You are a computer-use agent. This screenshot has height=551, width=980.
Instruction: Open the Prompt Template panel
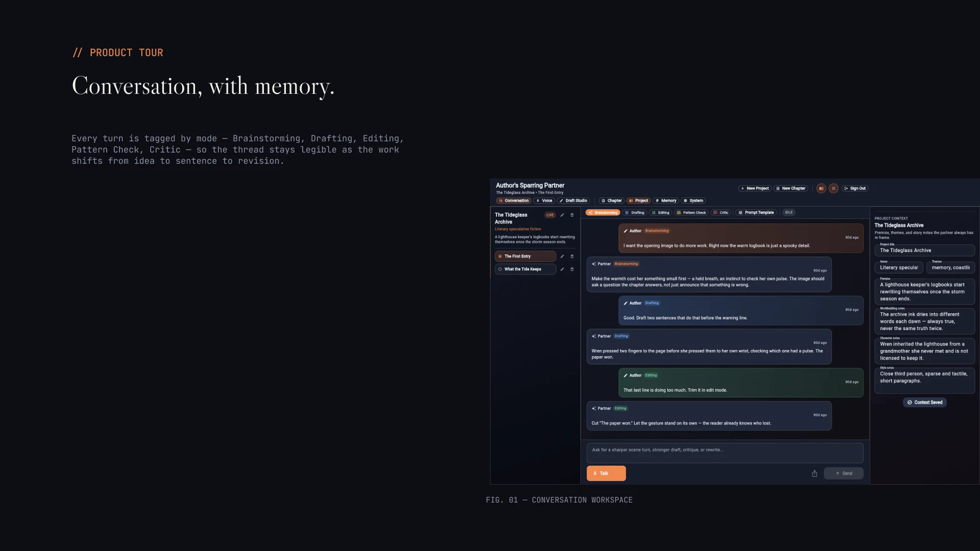[x=756, y=213]
